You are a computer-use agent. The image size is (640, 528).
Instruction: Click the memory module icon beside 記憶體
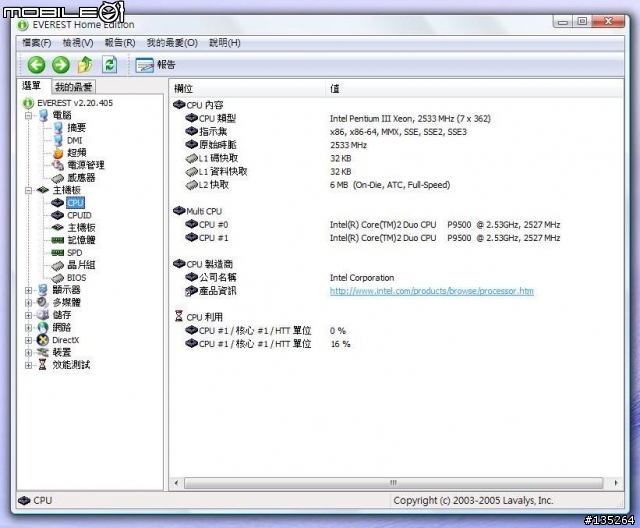58,240
